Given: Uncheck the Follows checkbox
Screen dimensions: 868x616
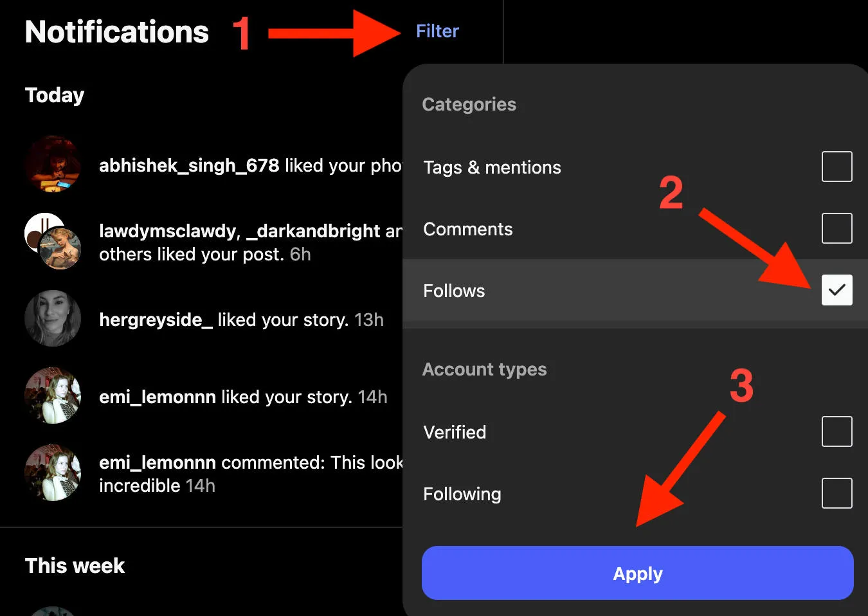Looking at the screenshot, I should pos(836,290).
